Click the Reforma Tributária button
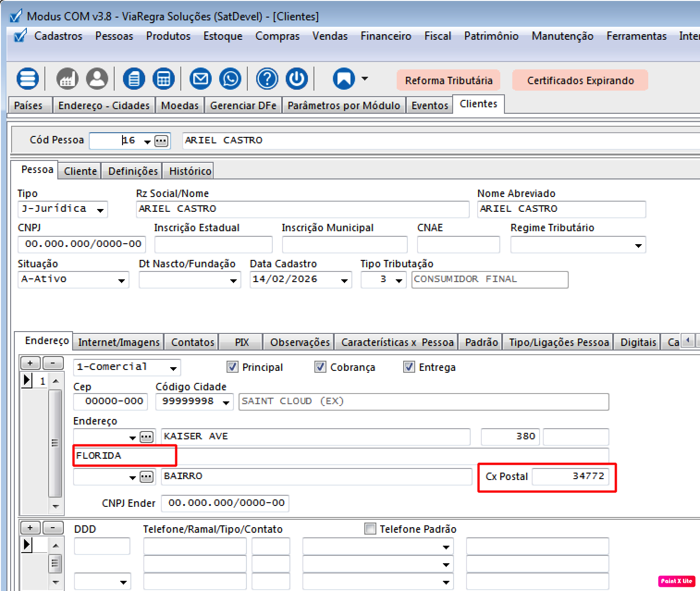This screenshot has width=700, height=591. 448,80
